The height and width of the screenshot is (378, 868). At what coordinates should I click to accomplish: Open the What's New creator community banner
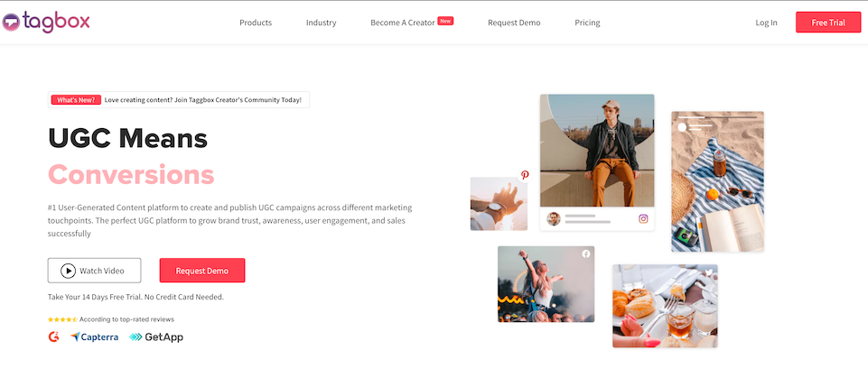[x=179, y=100]
